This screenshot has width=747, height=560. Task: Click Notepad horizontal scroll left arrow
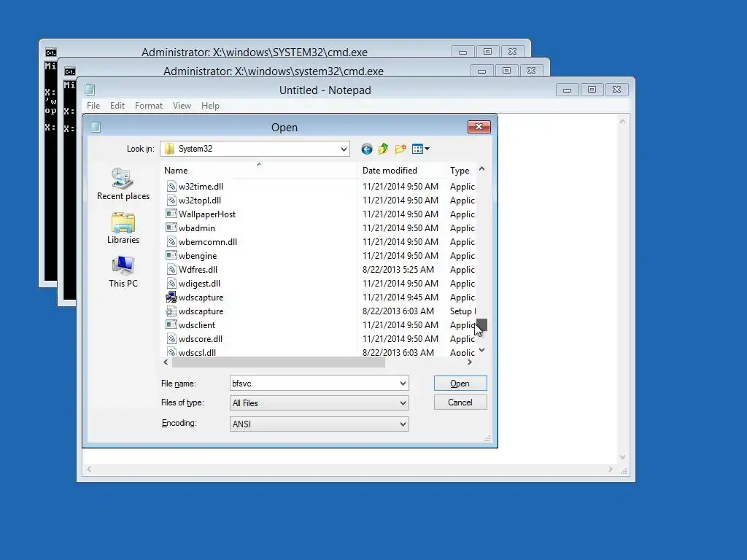89,469
